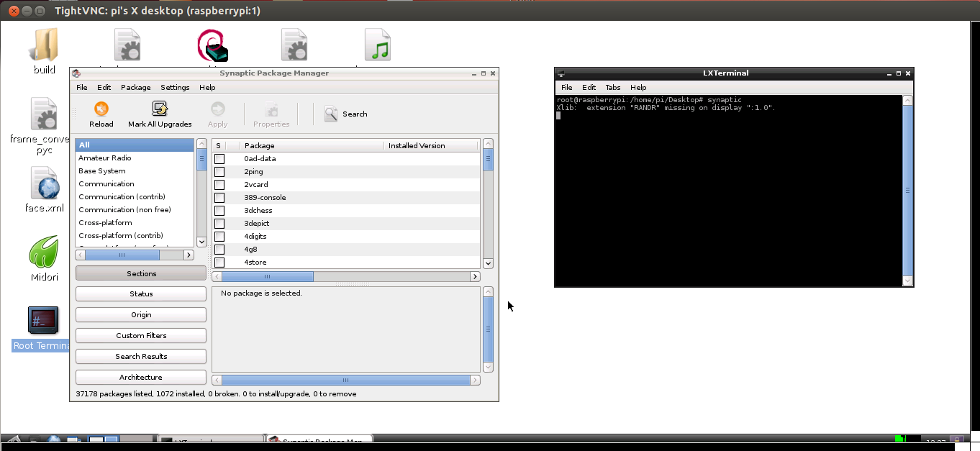Click LXTerminal vertical scrollbar thumb
Image resolution: width=980 pixels, height=451 pixels.
[908, 191]
